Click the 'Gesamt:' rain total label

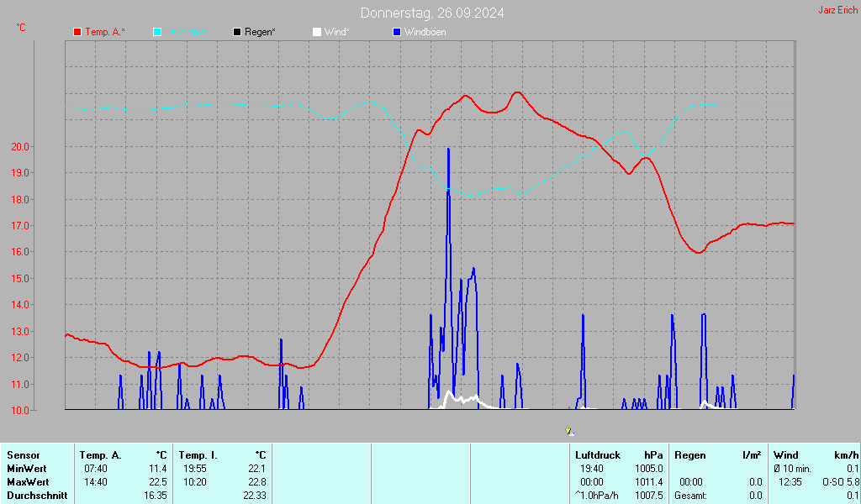(690, 496)
